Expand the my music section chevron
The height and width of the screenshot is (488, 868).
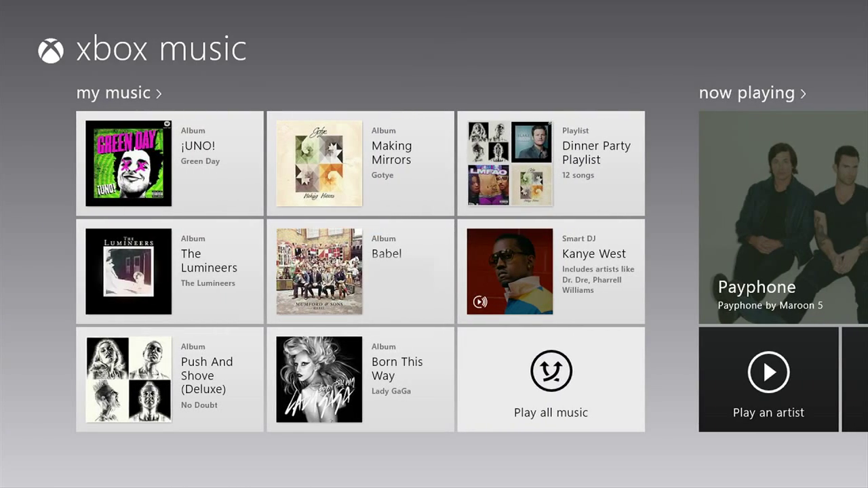[x=159, y=94]
